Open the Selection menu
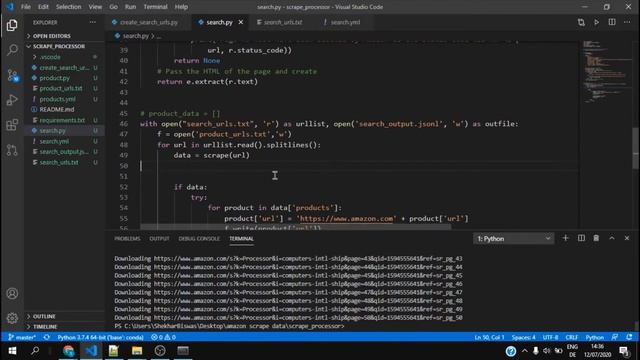The width and height of the screenshot is (640, 360). (x=68, y=7)
